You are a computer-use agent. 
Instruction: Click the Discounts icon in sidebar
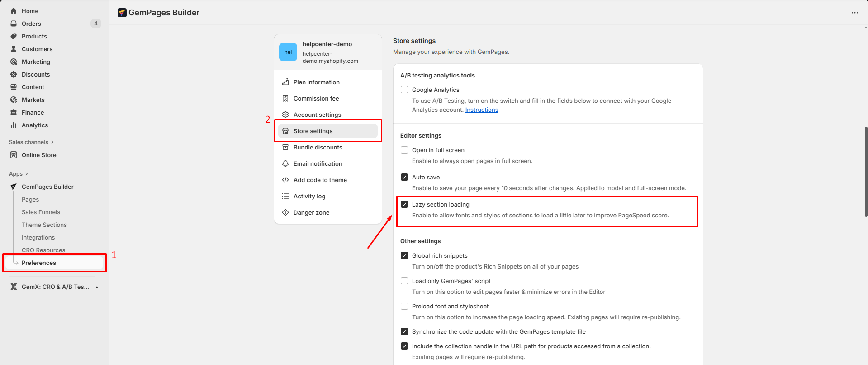coord(14,74)
